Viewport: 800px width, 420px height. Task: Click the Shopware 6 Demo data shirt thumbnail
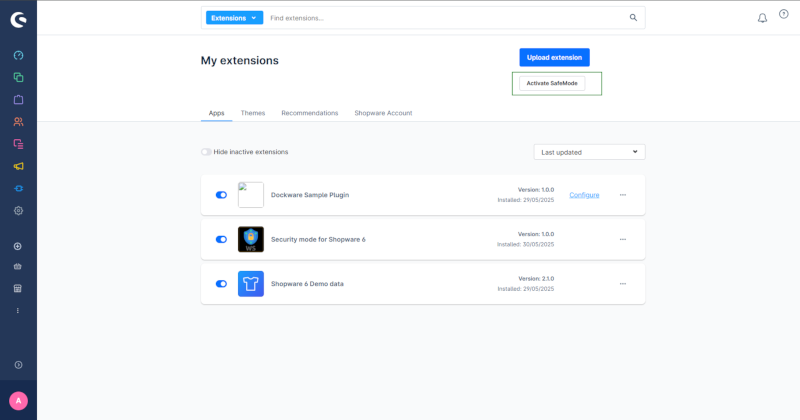coord(251,284)
